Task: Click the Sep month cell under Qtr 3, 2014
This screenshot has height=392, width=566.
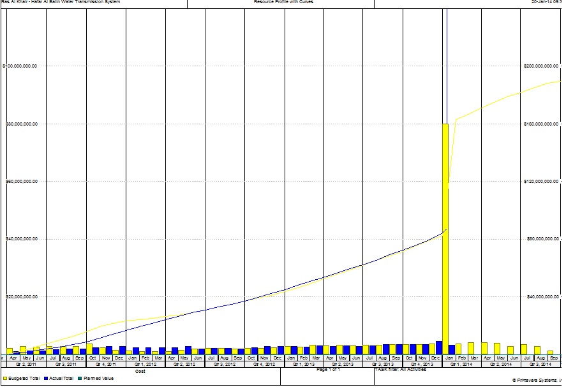Action: pyautogui.click(x=554, y=358)
